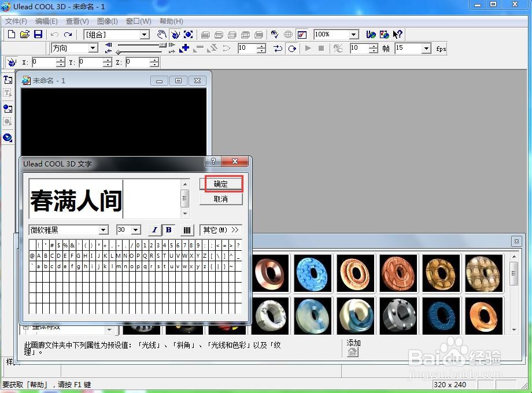Toggle loop animation mode
This screenshot has width=532, height=393.
tap(292, 49)
